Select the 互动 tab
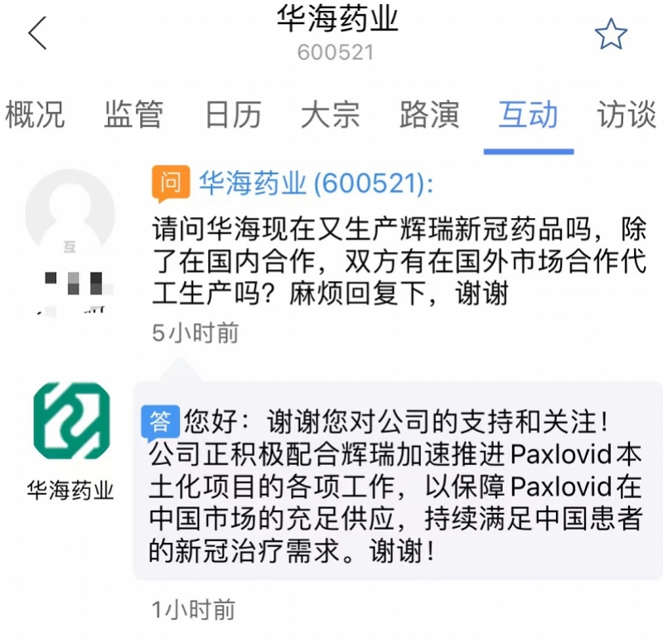Image resolution: width=663 pixels, height=644 pixels. coord(528,114)
